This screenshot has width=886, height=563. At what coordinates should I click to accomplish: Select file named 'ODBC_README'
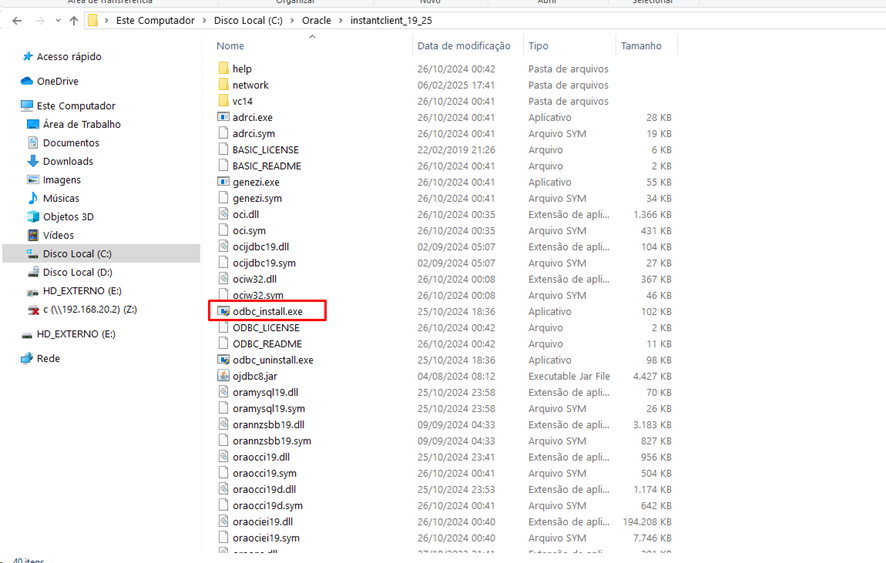[267, 344]
